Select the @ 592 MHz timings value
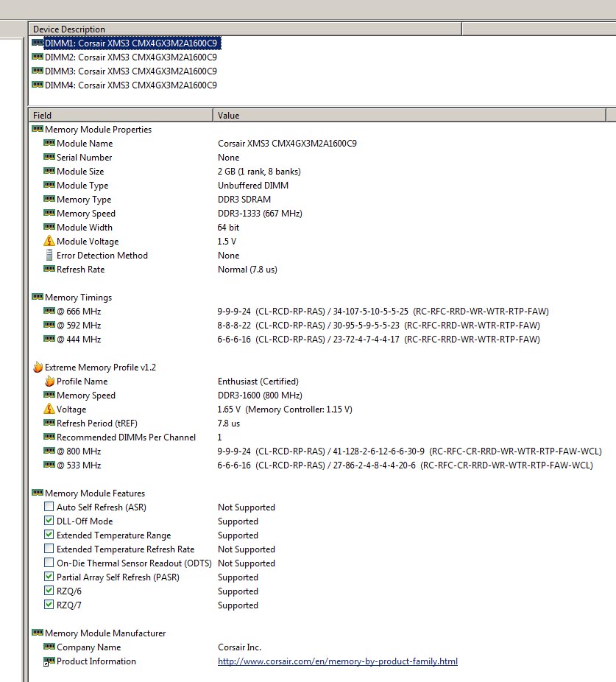 (378, 326)
